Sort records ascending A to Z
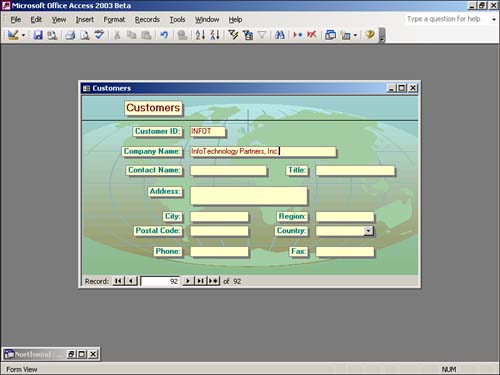 [x=200, y=35]
